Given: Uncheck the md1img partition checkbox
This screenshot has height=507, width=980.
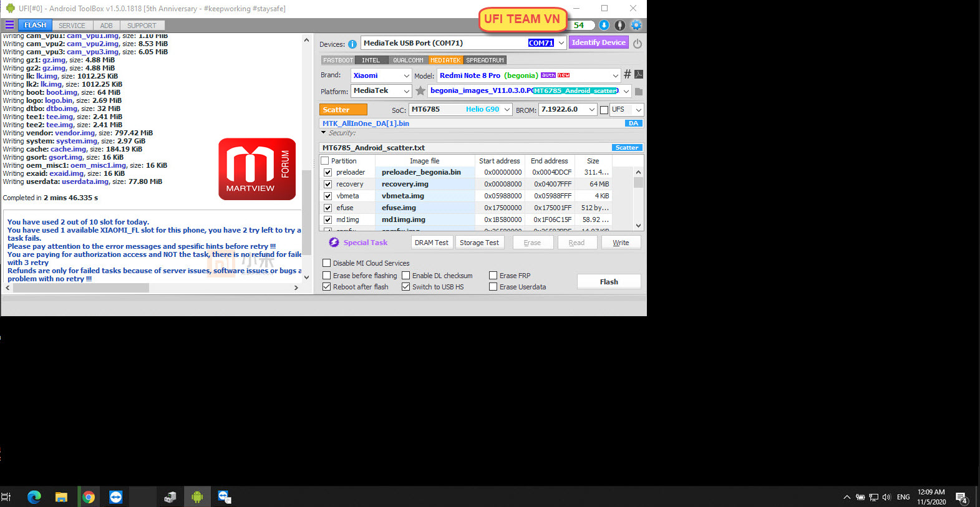Looking at the screenshot, I should tap(327, 220).
